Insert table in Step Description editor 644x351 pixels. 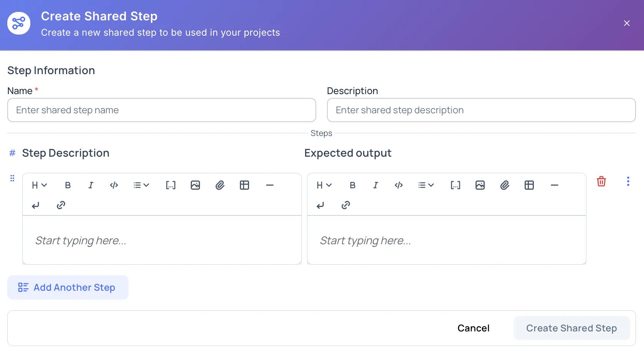pos(244,185)
